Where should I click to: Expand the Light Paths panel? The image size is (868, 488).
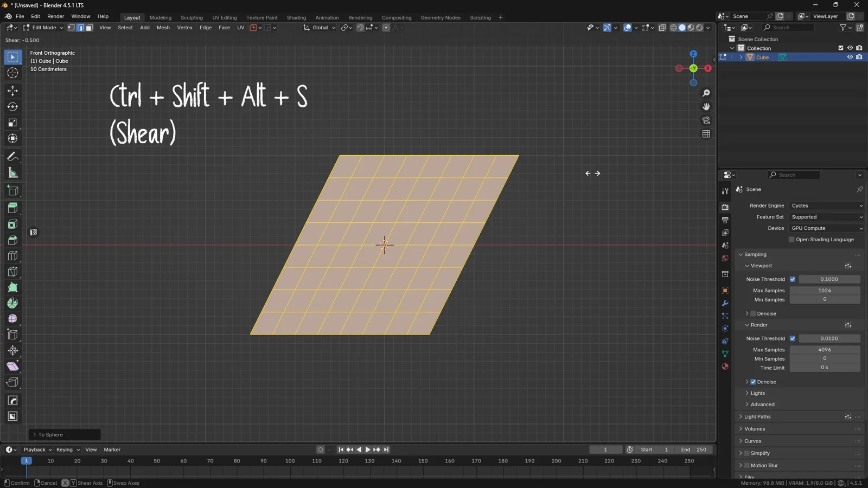757,416
